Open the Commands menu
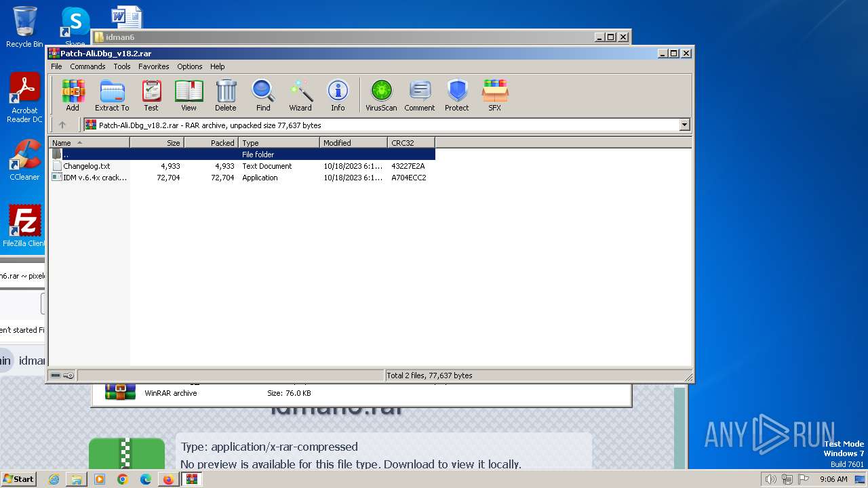 tap(87, 66)
